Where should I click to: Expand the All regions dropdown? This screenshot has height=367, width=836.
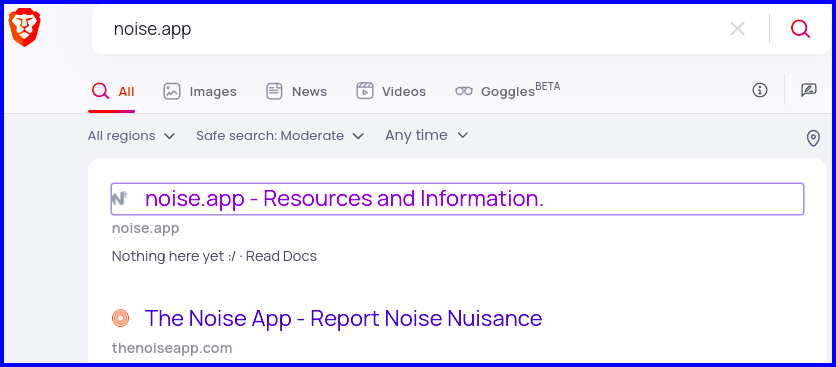[132, 136]
